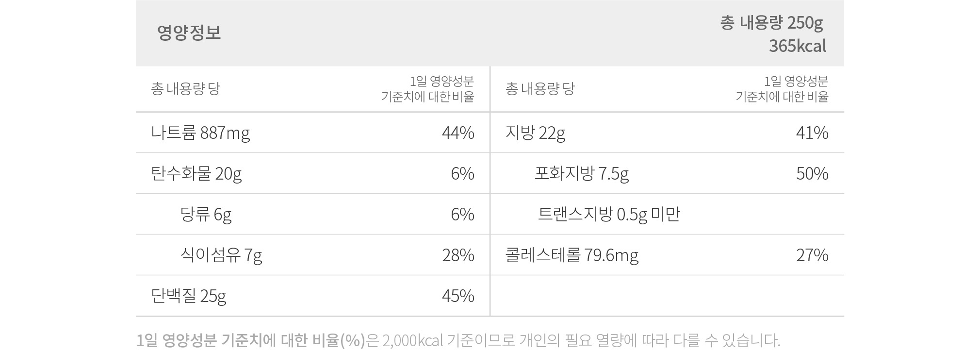
Task: Select the 트랜스지방 0.5g 미만 entry
Action: (609, 214)
